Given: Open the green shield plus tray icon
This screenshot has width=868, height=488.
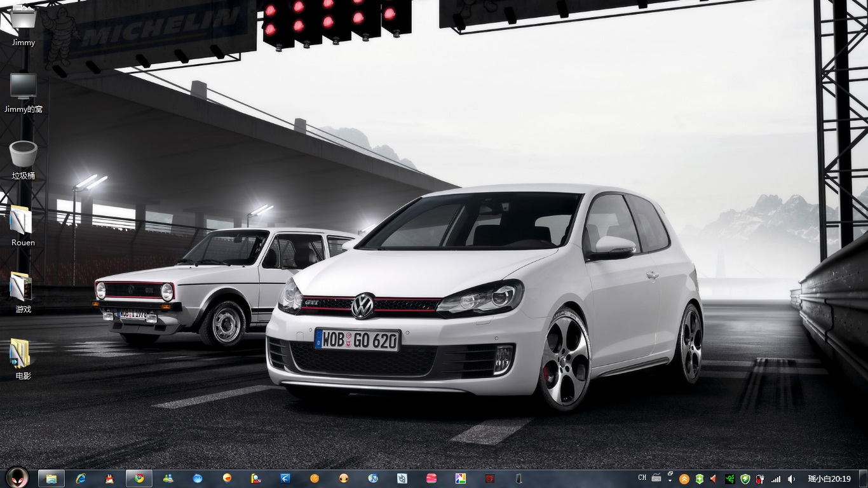Looking at the screenshot, I should coord(700,479).
